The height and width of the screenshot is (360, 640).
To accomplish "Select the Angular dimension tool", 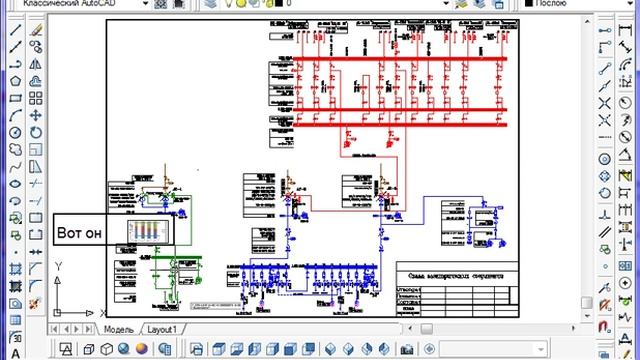I will point(625,155).
